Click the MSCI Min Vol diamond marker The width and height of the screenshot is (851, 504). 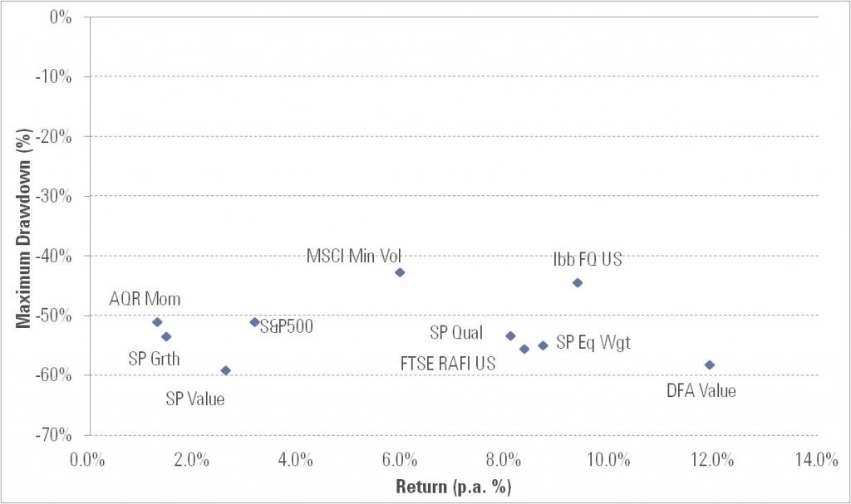coord(400,272)
